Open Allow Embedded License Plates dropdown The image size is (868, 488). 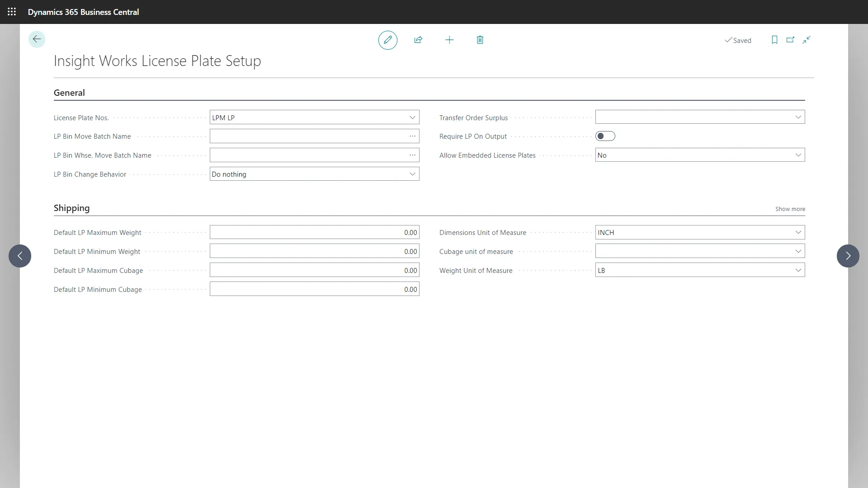click(798, 155)
